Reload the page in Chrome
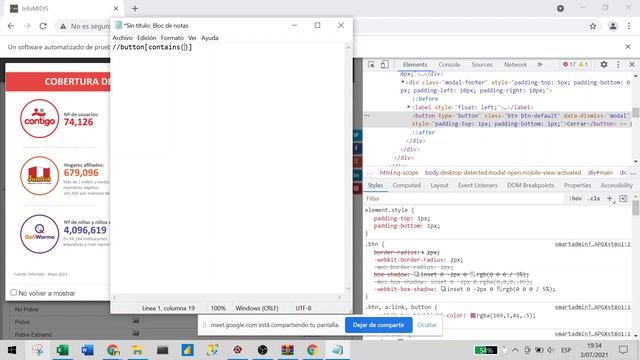Image resolution: width=640 pixels, height=360 pixels. point(43,26)
